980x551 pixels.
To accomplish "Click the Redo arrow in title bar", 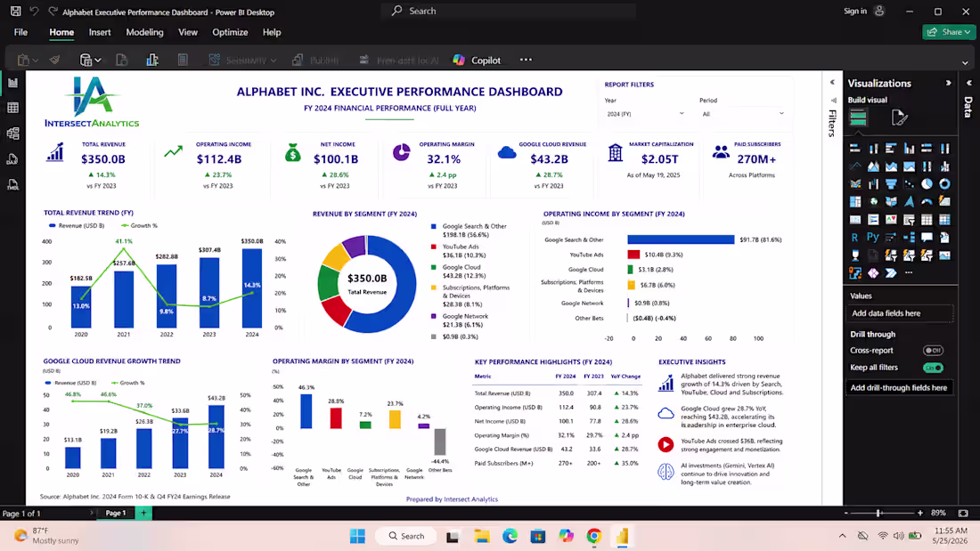I will pos(53,12).
